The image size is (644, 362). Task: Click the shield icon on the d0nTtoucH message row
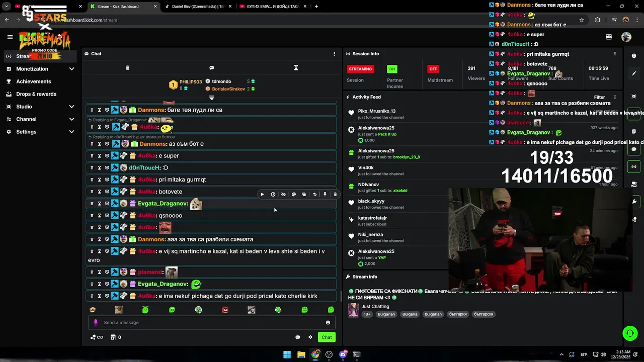pos(107,168)
